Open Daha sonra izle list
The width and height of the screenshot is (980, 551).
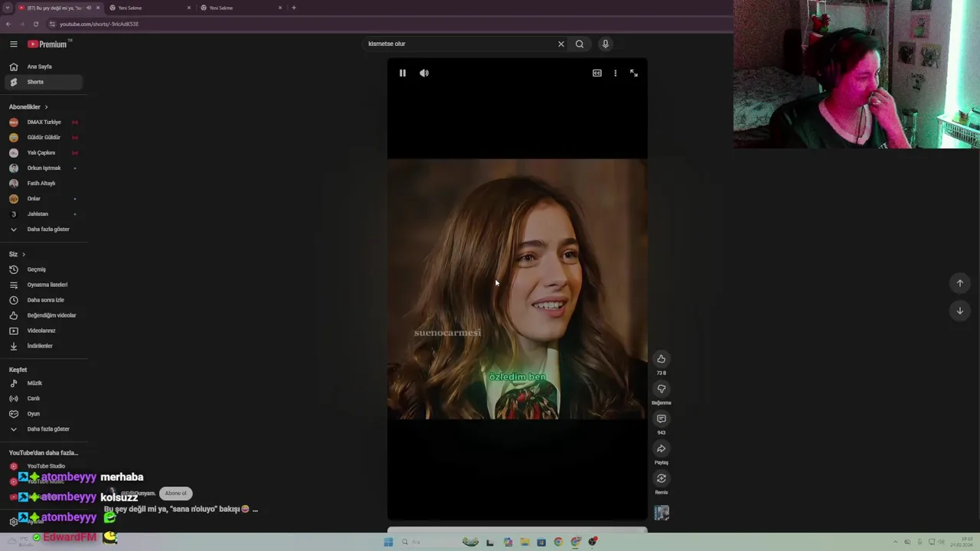click(44, 300)
